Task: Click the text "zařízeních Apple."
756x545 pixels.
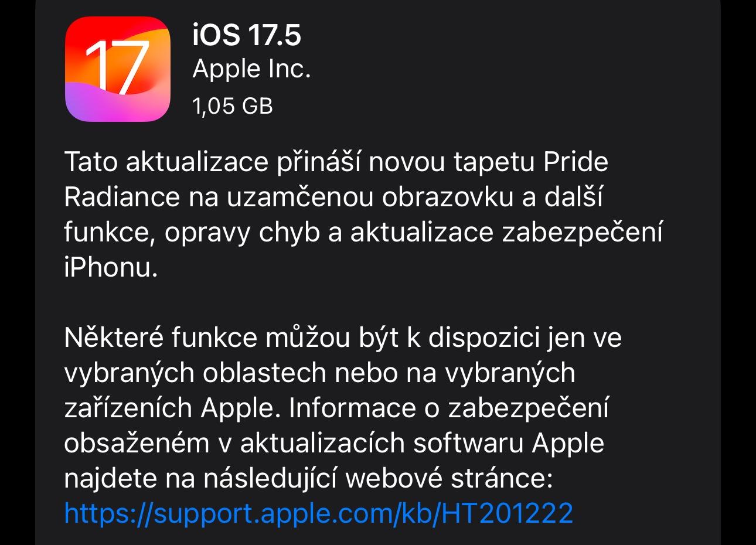Action: tap(170, 408)
